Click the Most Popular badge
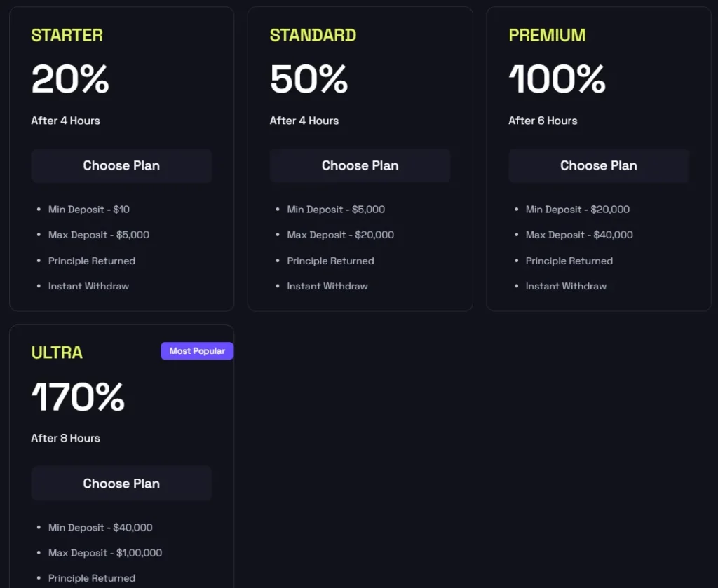The width and height of the screenshot is (718, 588). (197, 351)
